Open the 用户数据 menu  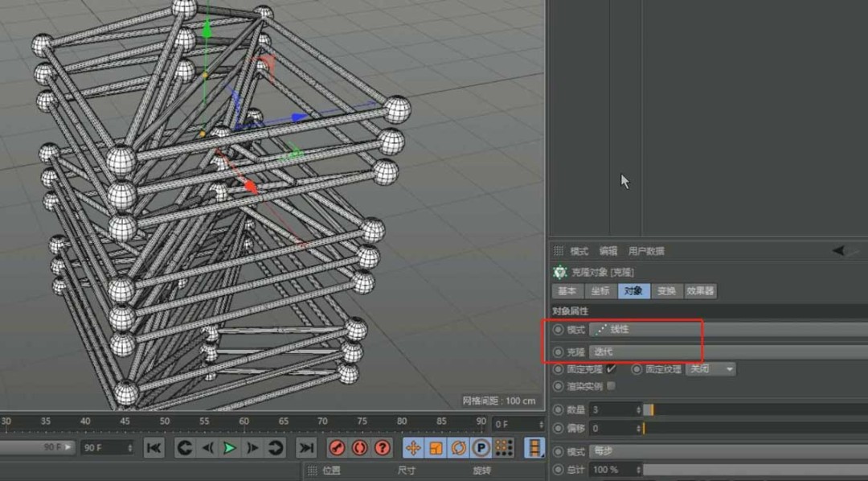pyautogui.click(x=646, y=251)
